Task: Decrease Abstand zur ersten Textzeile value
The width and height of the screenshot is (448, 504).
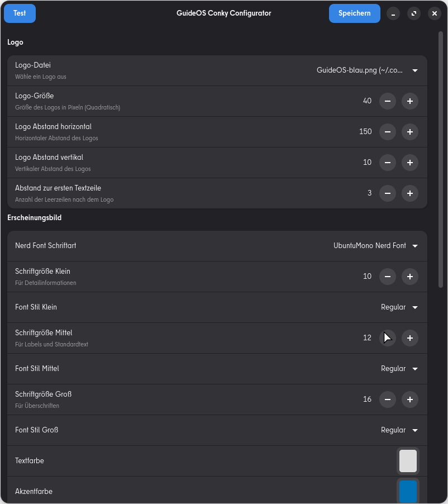Action: [x=388, y=193]
